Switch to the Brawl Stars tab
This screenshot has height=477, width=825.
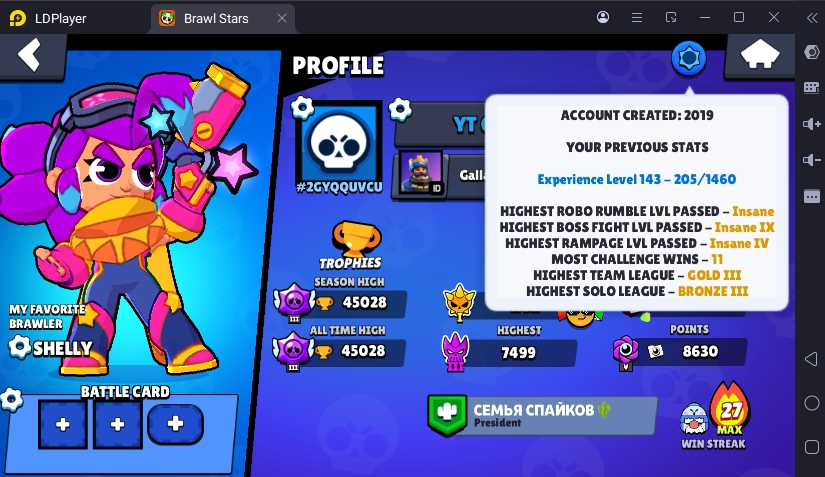216,18
